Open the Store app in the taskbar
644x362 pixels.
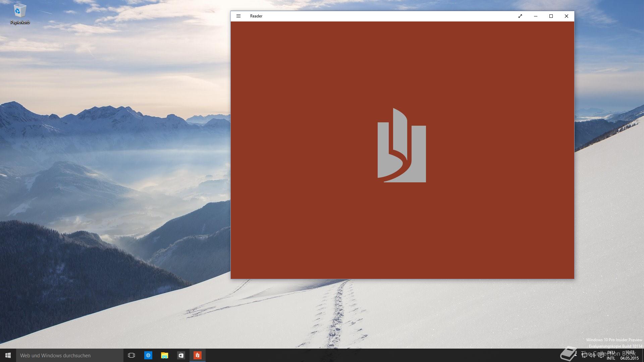[181, 355]
